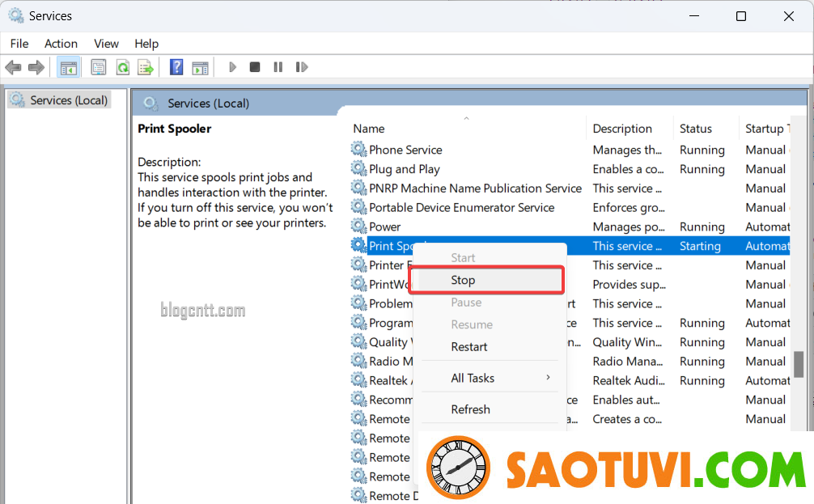Select the Plug and Play service
Screen dimensions: 814x504
[404, 169]
